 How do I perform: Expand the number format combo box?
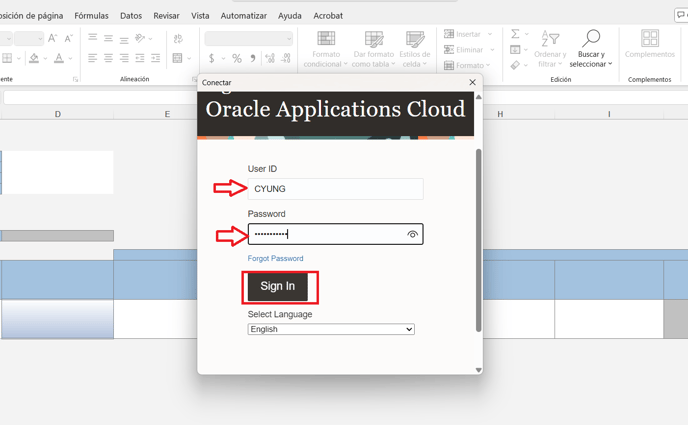coord(289,39)
